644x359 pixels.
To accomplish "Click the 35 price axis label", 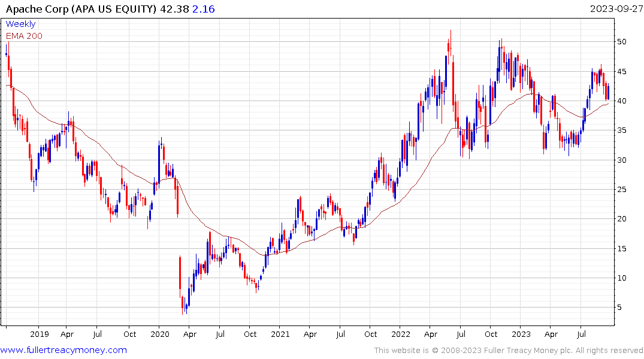I will [x=621, y=130].
